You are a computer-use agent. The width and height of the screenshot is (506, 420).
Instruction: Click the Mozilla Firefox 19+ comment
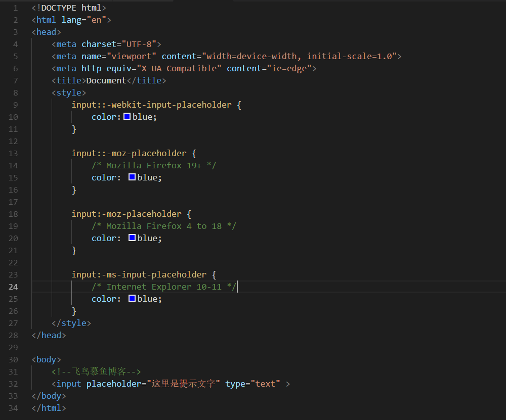[x=154, y=165]
